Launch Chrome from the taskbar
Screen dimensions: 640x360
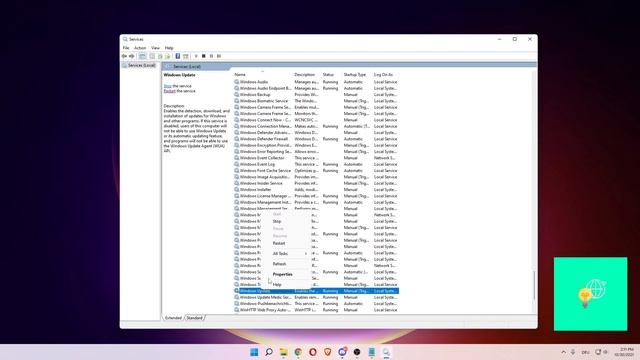(x=298, y=352)
